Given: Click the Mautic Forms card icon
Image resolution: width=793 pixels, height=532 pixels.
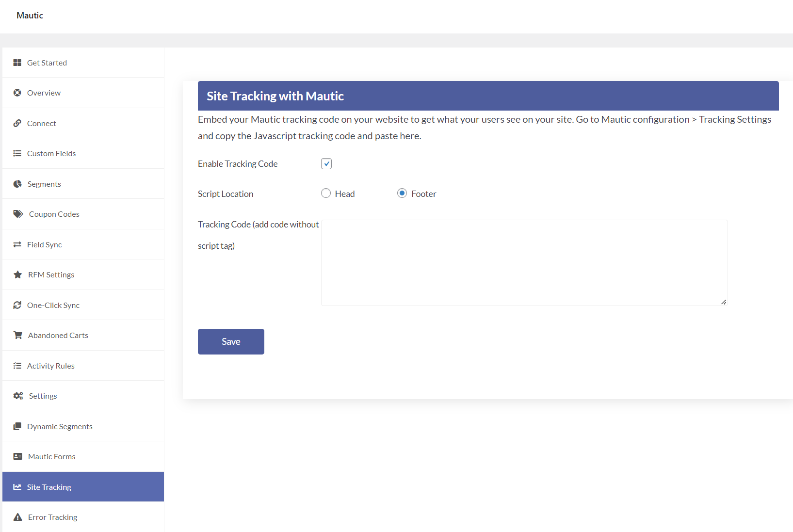Looking at the screenshot, I should pos(18,456).
